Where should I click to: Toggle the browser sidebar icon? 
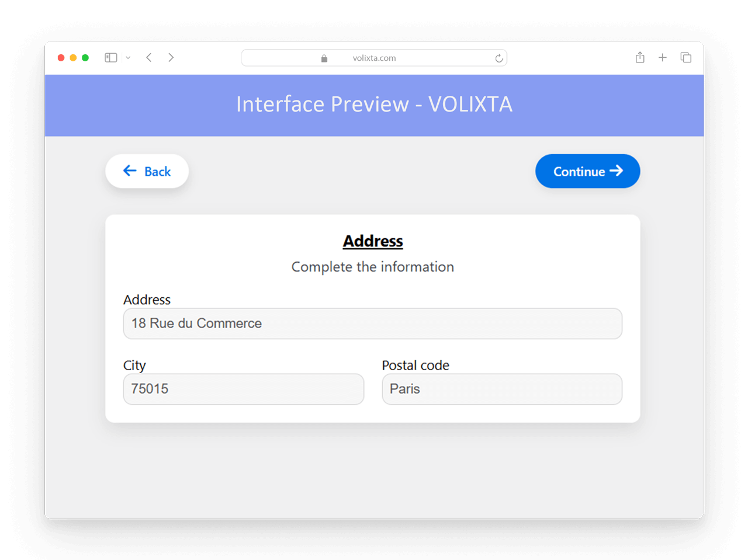click(x=111, y=58)
